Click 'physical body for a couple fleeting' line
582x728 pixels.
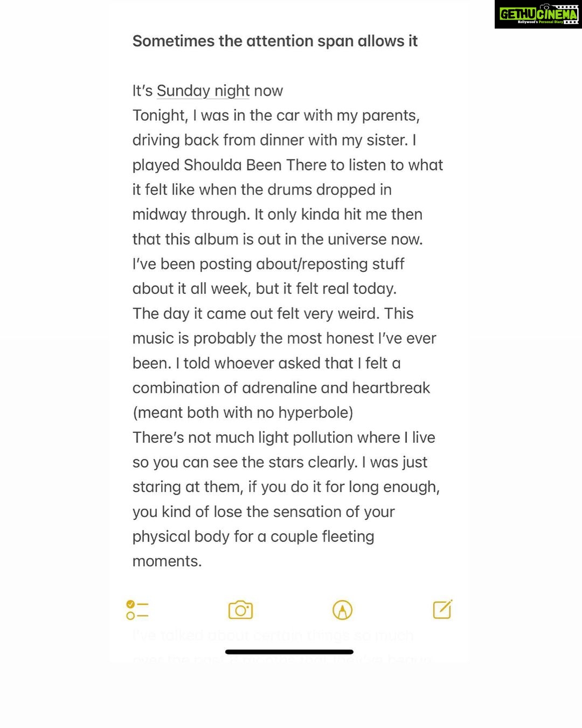point(253,537)
